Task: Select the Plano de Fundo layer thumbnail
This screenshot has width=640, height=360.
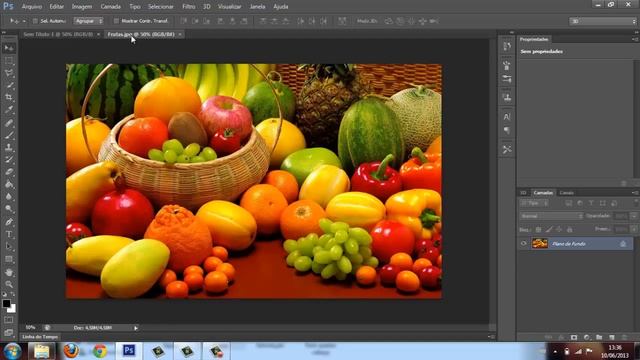Action: [x=540, y=244]
